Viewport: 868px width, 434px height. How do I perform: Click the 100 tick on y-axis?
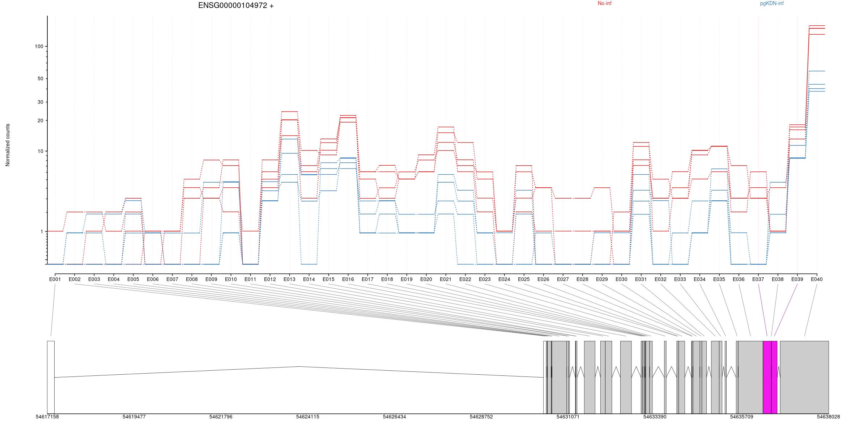[39, 46]
